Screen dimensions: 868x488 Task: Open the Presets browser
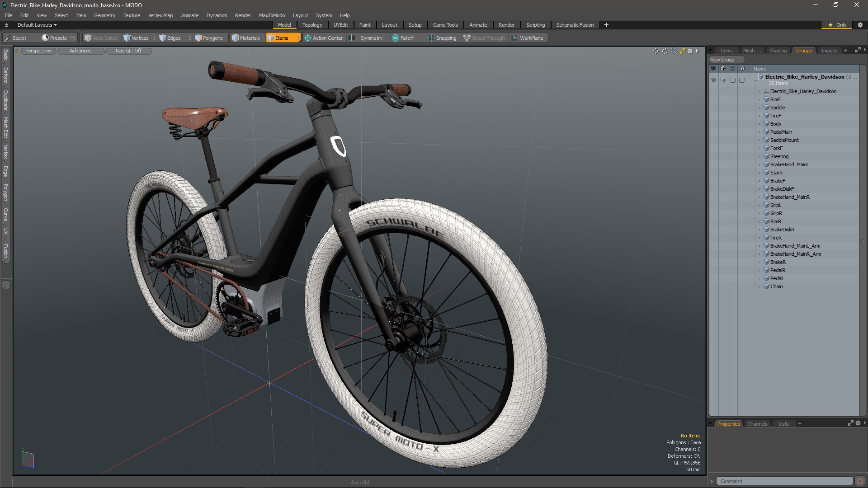point(58,38)
